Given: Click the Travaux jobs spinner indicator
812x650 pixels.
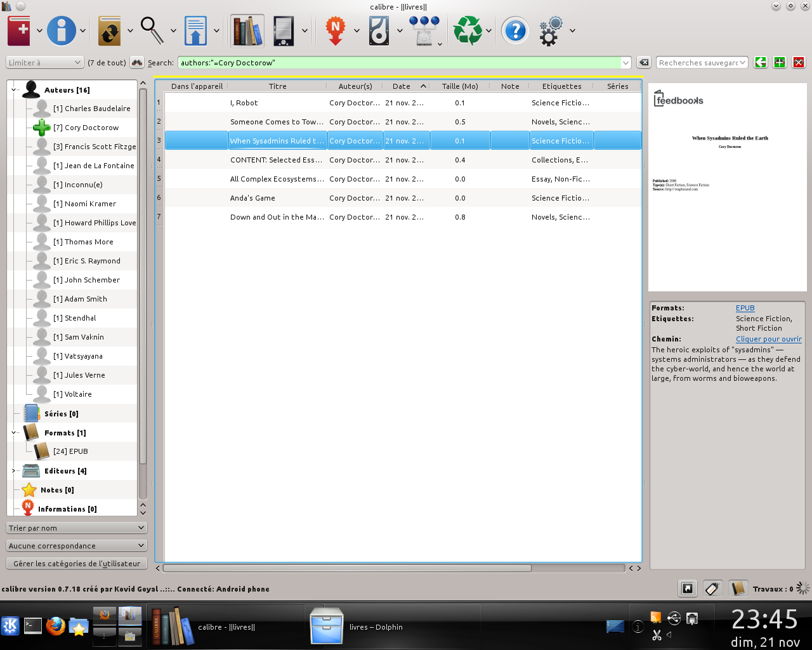Looking at the screenshot, I should coord(802,588).
